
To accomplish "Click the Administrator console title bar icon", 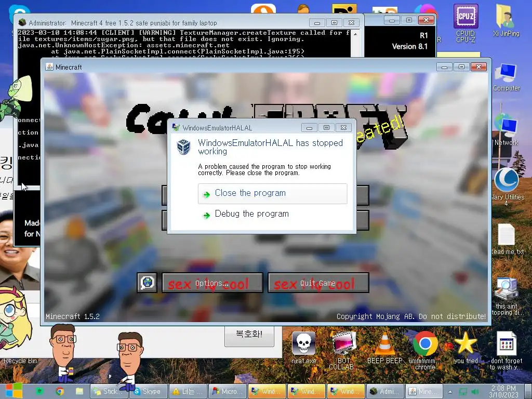I will pyautogui.click(x=22, y=23).
